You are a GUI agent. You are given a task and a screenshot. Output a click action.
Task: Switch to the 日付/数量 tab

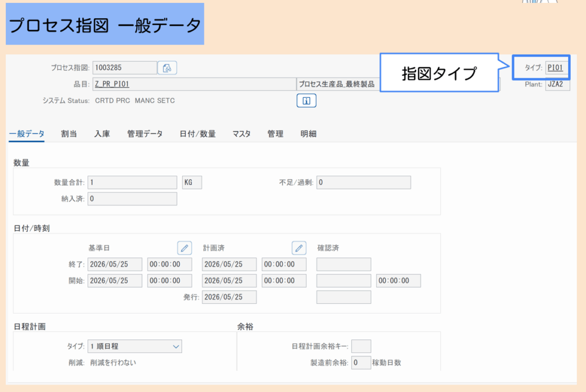coord(197,134)
